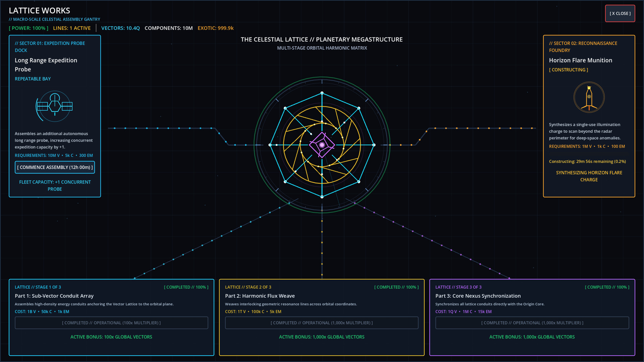Click Stage 1 COMPLETED // 100% badge

tap(186, 287)
